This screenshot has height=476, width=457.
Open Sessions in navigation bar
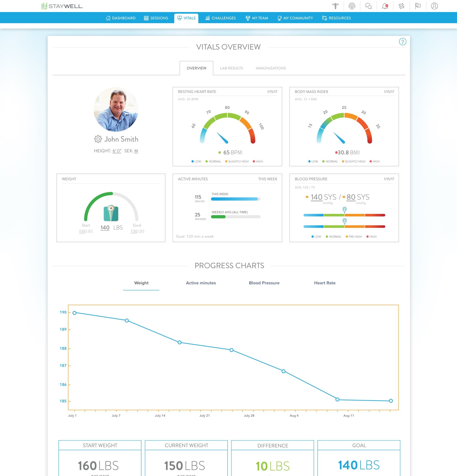click(156, 18)
